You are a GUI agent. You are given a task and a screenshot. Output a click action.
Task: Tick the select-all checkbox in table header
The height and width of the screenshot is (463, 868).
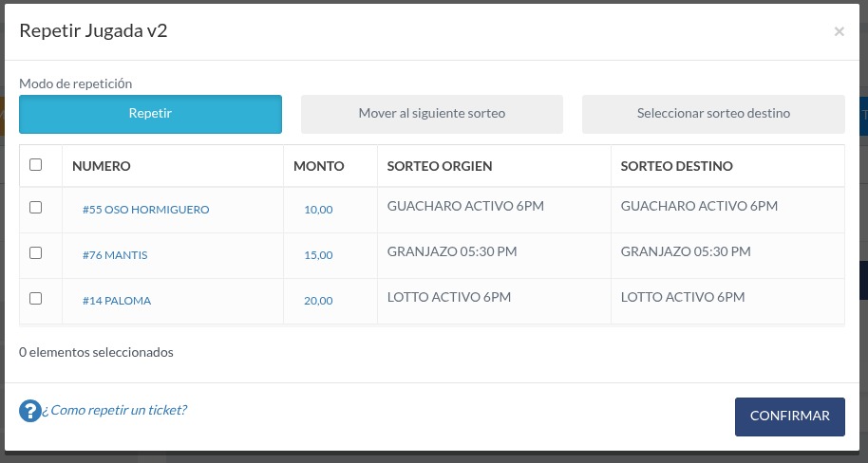[x=35, y=165]
